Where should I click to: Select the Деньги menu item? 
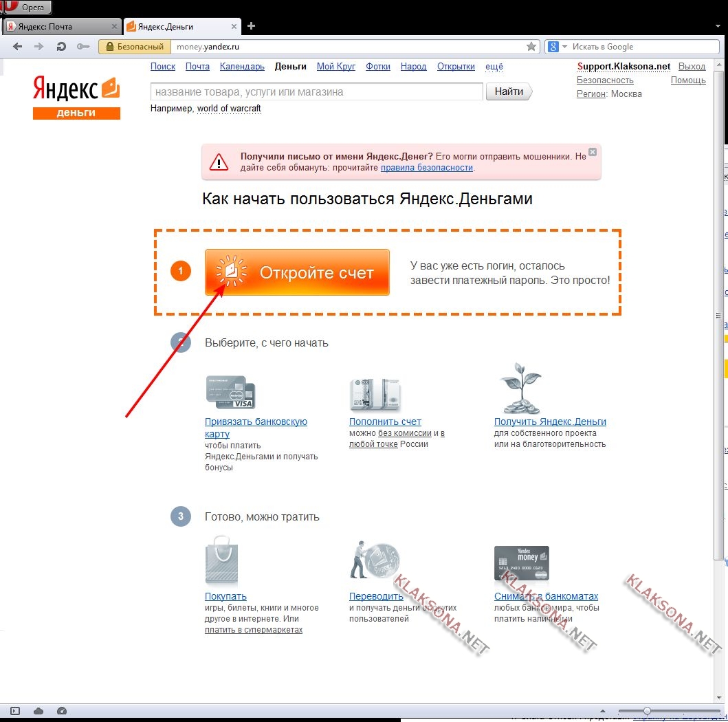pyautogui.click(x=290, y=67)
